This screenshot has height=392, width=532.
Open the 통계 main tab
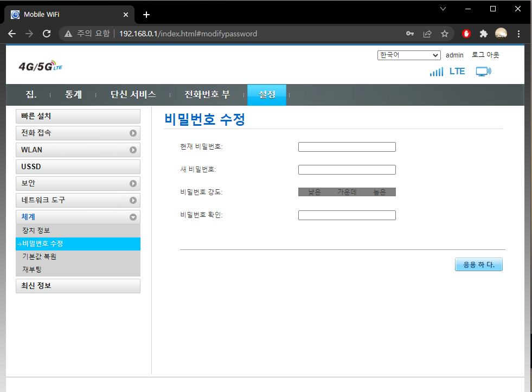(x=73, y=94)
